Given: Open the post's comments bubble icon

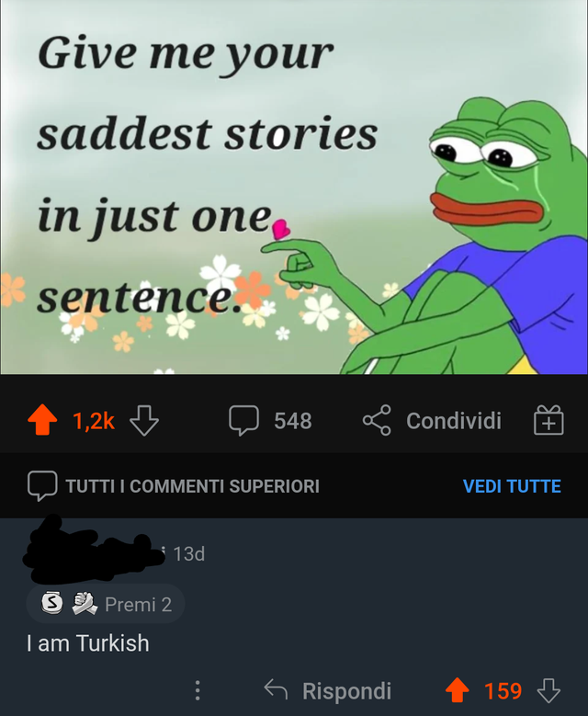Looking at the screenshot, I should (243, 421).
